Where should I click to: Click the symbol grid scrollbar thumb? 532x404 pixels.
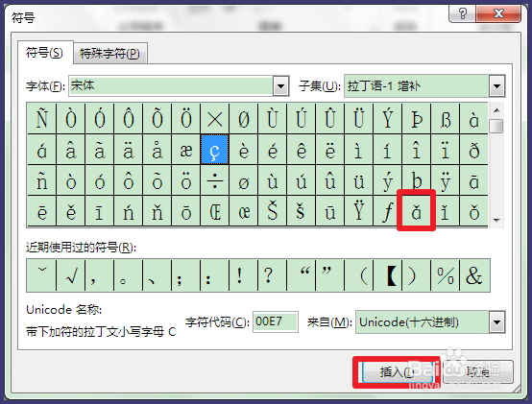click(496, 126)
